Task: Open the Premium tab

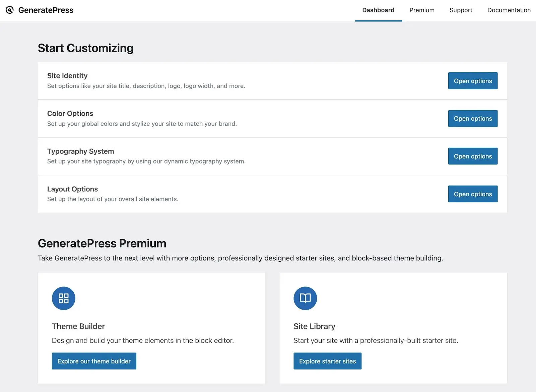Action: click(422, 10)
